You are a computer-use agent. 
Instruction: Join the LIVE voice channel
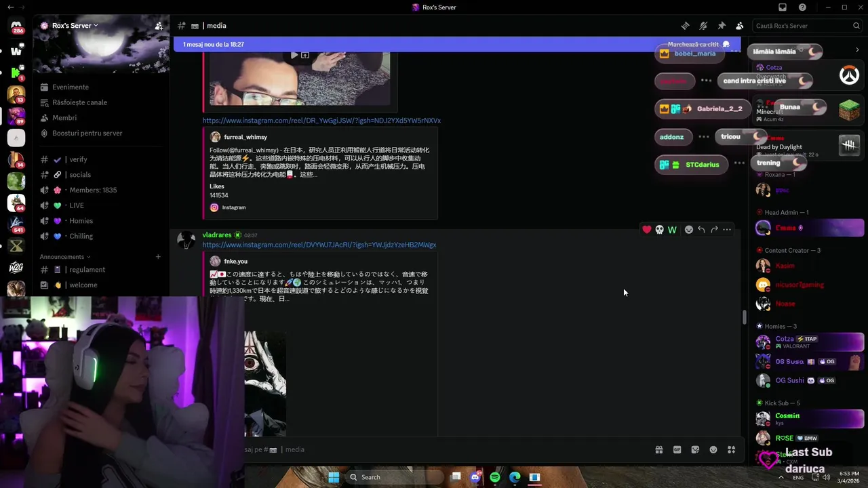coord(102,205)
